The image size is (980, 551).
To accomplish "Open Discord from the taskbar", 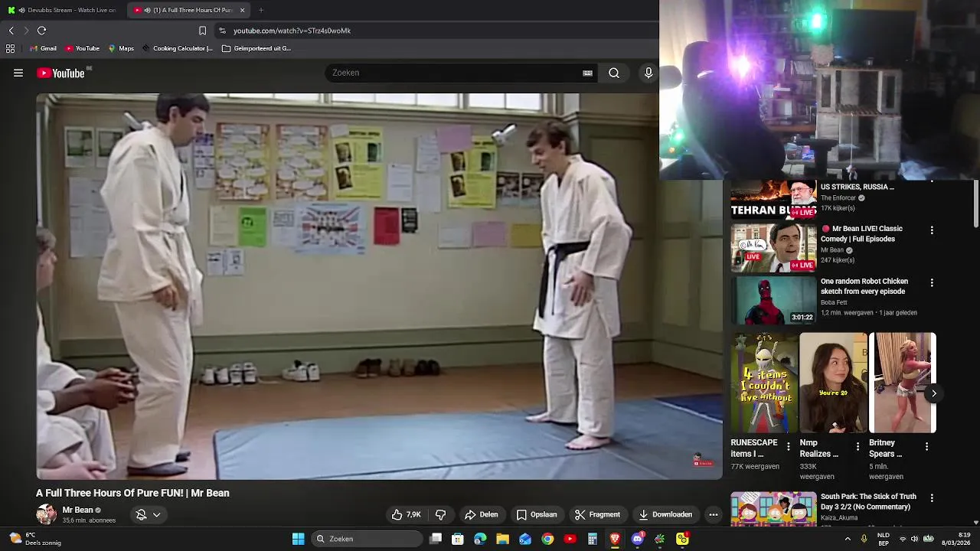I will [x=637, y=539].
